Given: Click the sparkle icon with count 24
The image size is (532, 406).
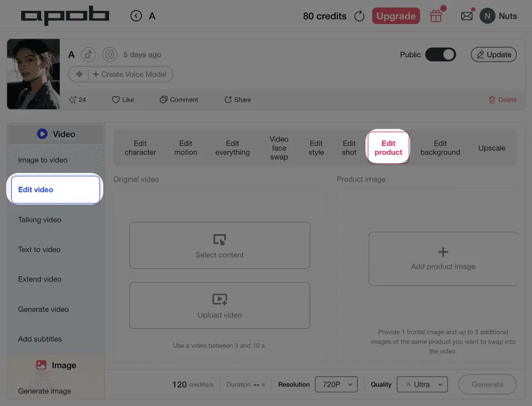Looking at the screenshot, I should (72, 99).
